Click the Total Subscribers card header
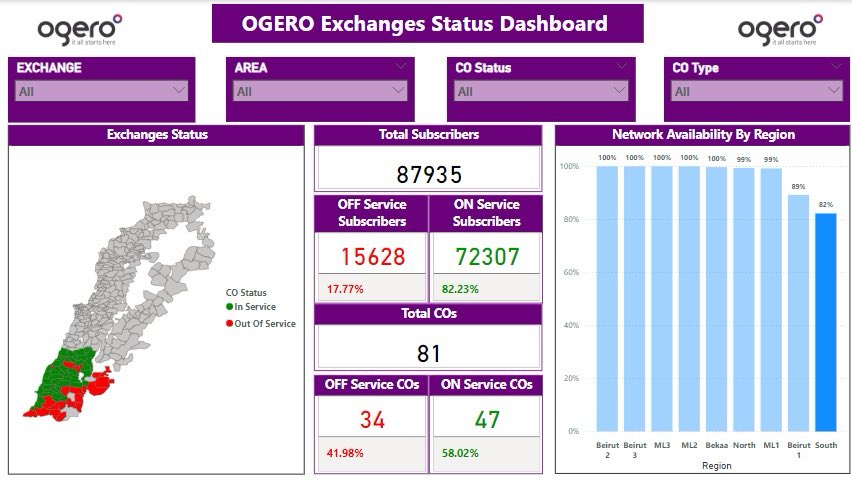 pos(429,134)
